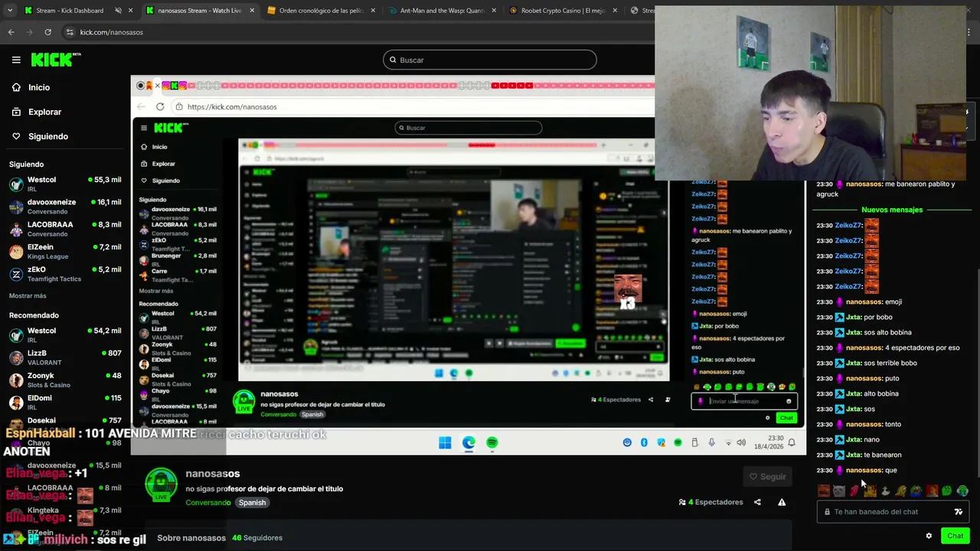The height and width of the screenshot is (551, 980).
Task: Open the recommended LizzB VALORANT channel
Action: (x=65, y=357)
